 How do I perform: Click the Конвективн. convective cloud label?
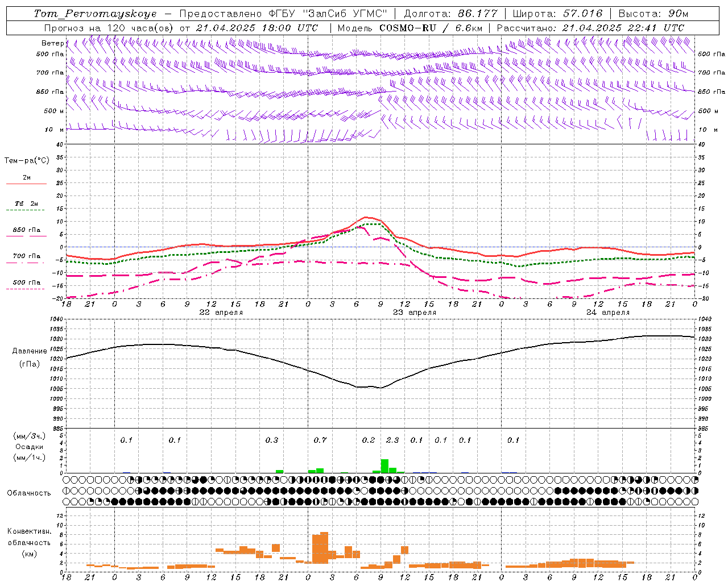(x=29, y=531)
